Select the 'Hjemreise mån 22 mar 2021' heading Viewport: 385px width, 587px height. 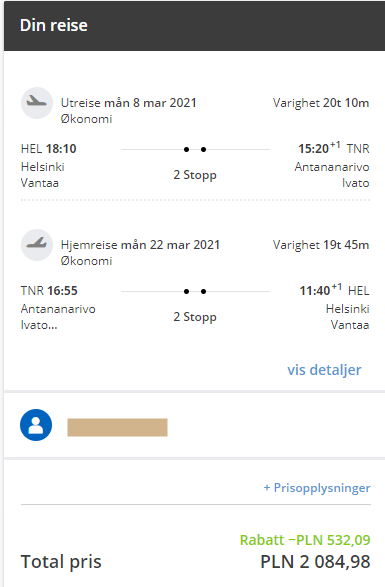click(x=140, y=244)
